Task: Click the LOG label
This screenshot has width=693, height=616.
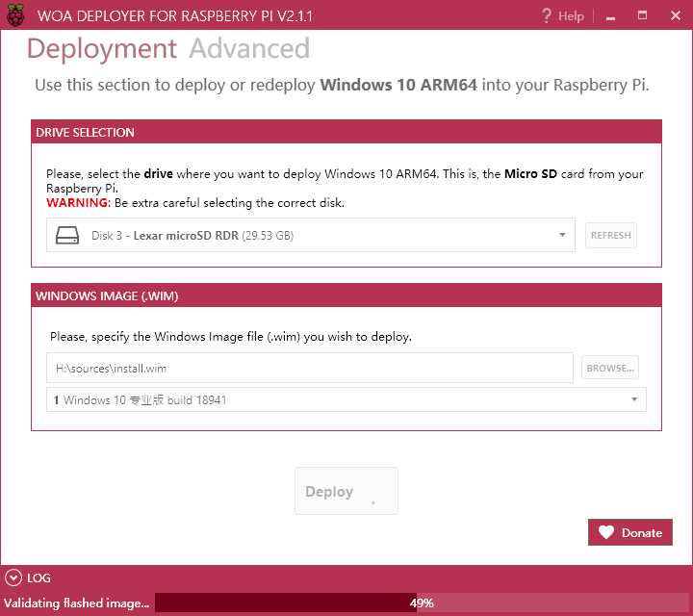Action: tap(38, 578)
